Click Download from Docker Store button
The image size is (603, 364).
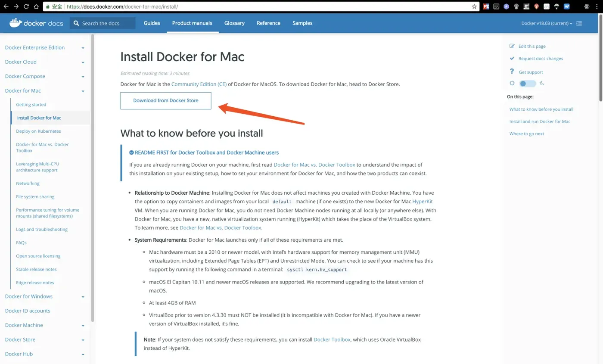pyautogui.click(x=166, y=100)
